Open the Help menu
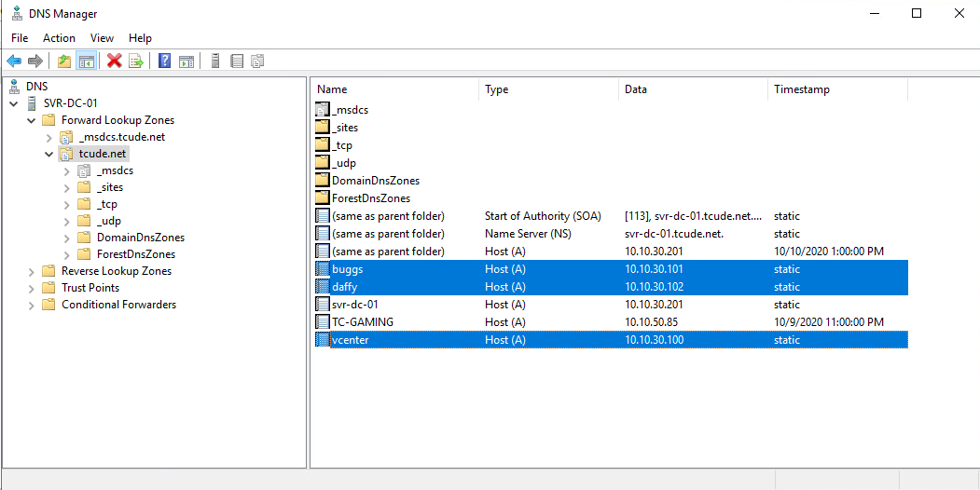 pos(140,38)
